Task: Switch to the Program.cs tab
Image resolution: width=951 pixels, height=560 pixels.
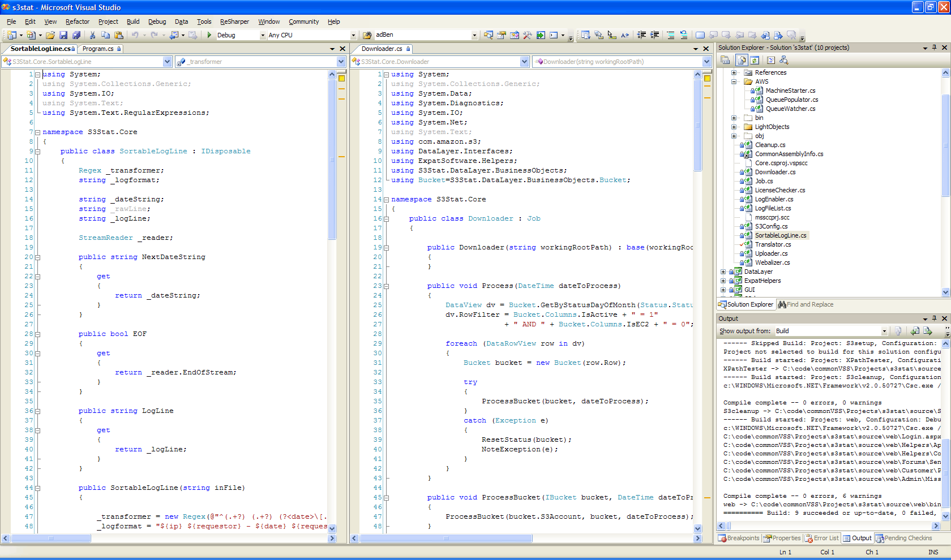Action: (x=98, y=49)
